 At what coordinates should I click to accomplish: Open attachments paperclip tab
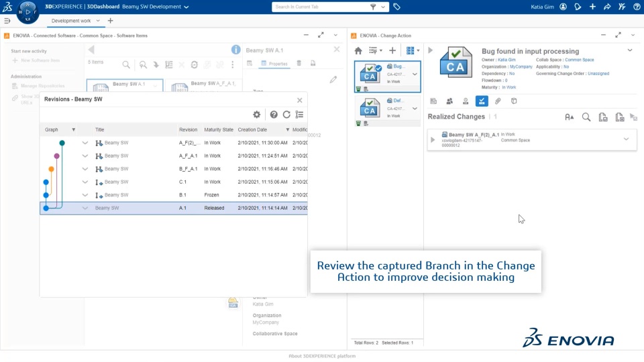pos(498,101)
